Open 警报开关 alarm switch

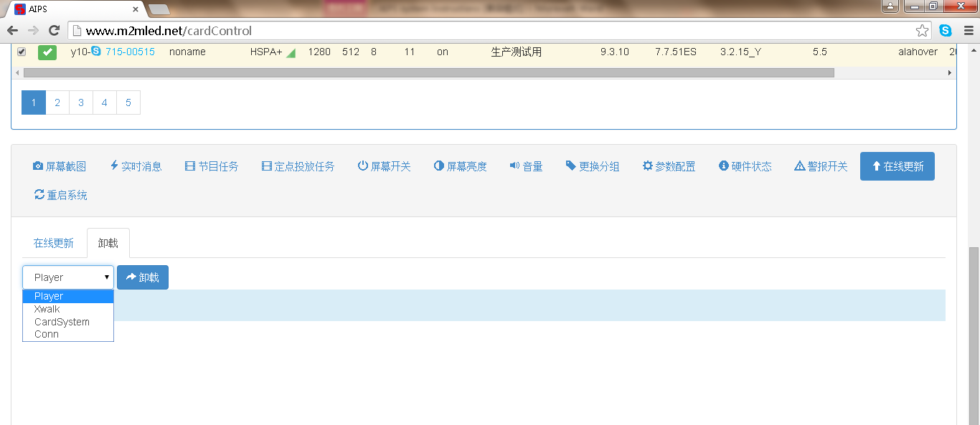coord(821,166)
